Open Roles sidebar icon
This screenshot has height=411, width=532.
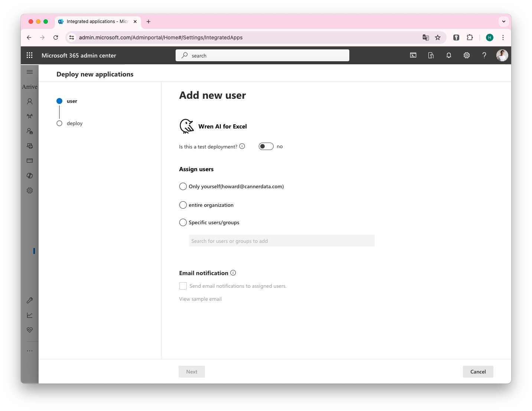[x=30, y=131]
